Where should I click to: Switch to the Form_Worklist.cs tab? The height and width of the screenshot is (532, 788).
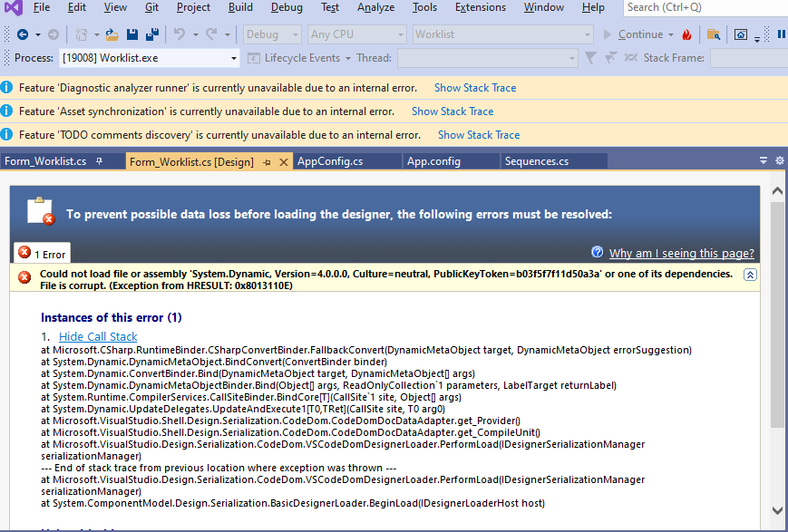[45, 161]
